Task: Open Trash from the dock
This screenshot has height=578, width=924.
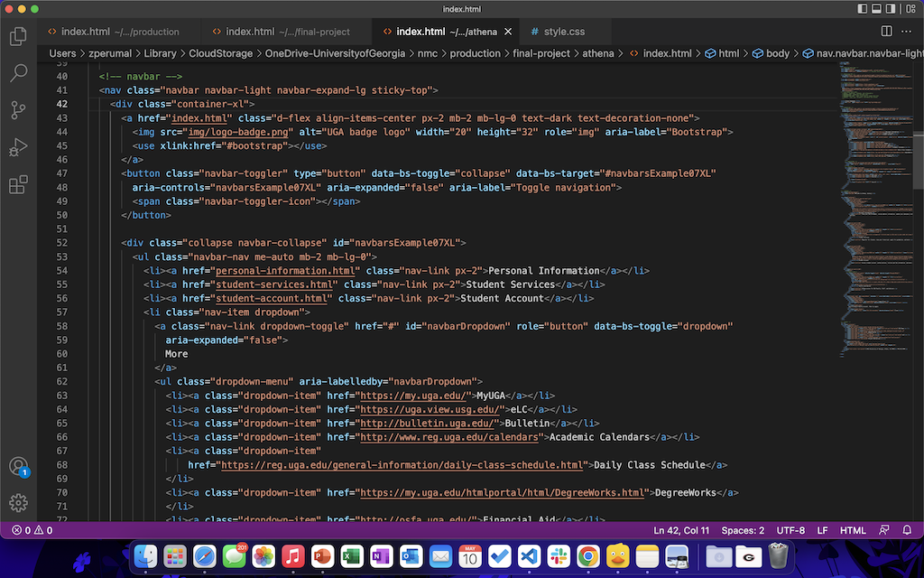Action: click(x=778, y=555)
